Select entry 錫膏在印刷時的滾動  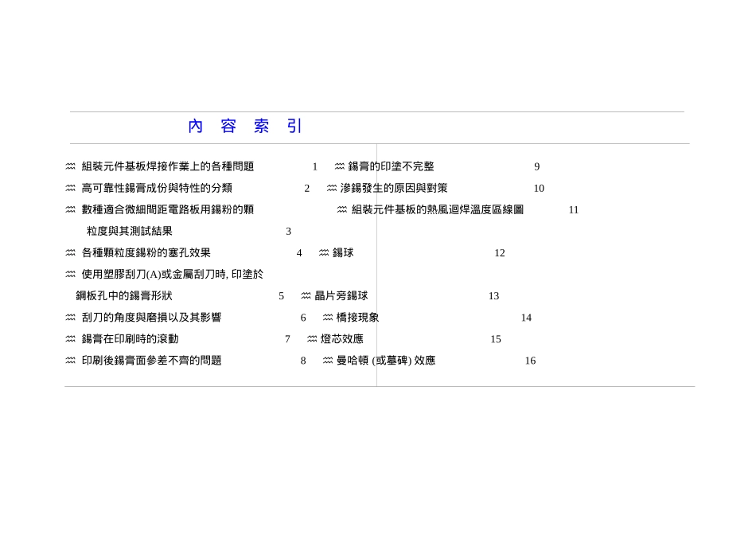(x=131, y=339)
